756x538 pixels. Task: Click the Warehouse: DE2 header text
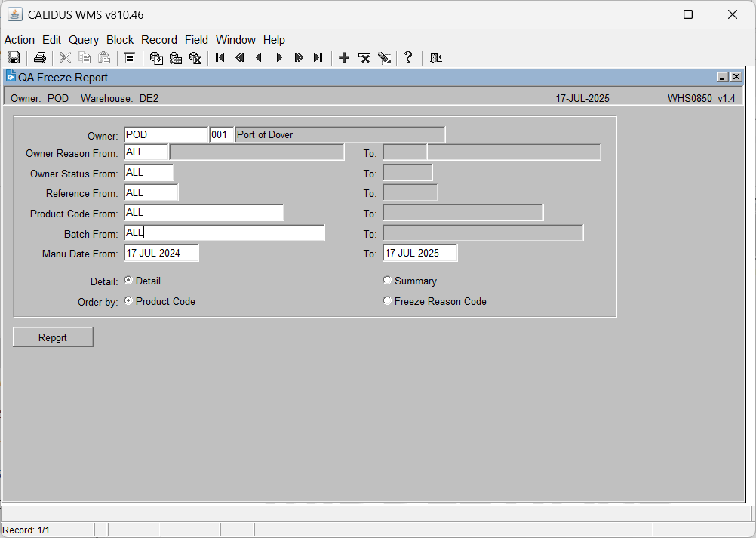(119, 98)
